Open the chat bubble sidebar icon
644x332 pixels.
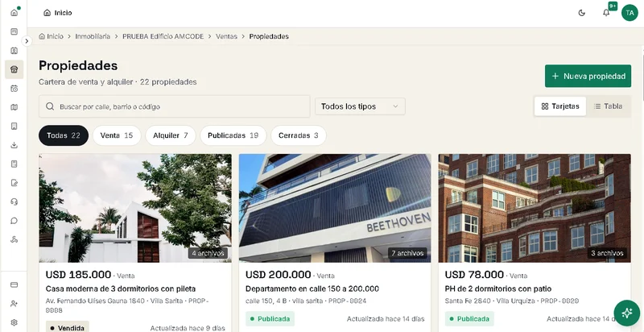(14, 221)
